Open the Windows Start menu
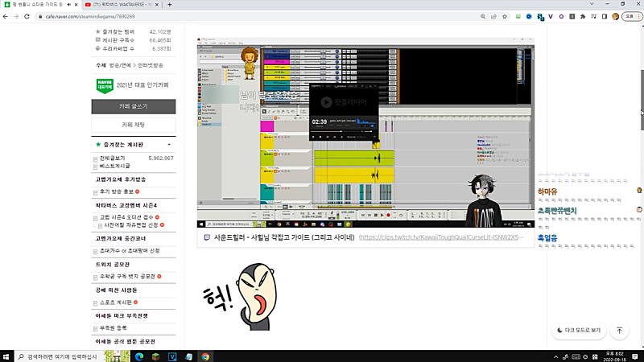 [6, 356]
